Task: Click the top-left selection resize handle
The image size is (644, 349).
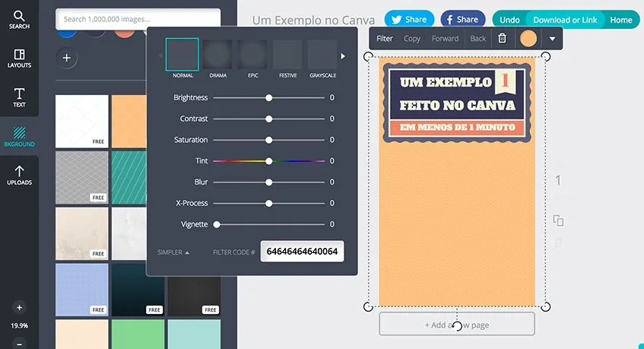Action: click(x=369, y=56)
